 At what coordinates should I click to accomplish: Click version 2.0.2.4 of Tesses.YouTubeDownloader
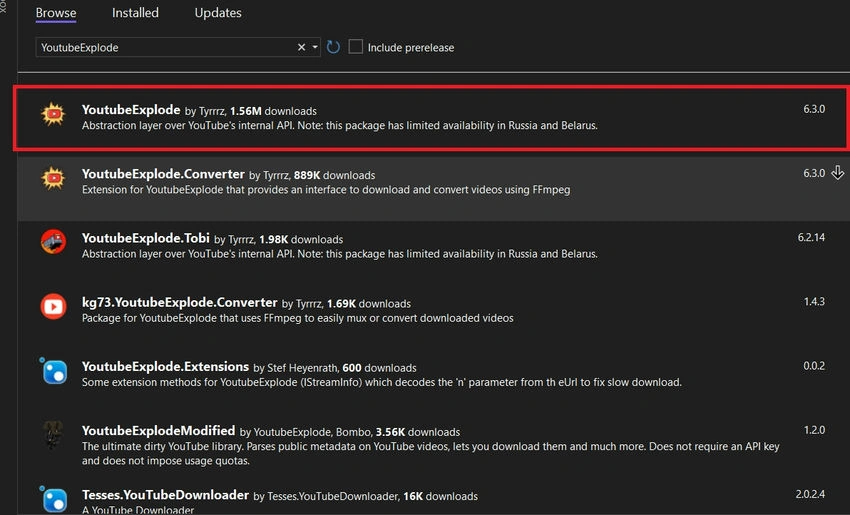point(810,494)
